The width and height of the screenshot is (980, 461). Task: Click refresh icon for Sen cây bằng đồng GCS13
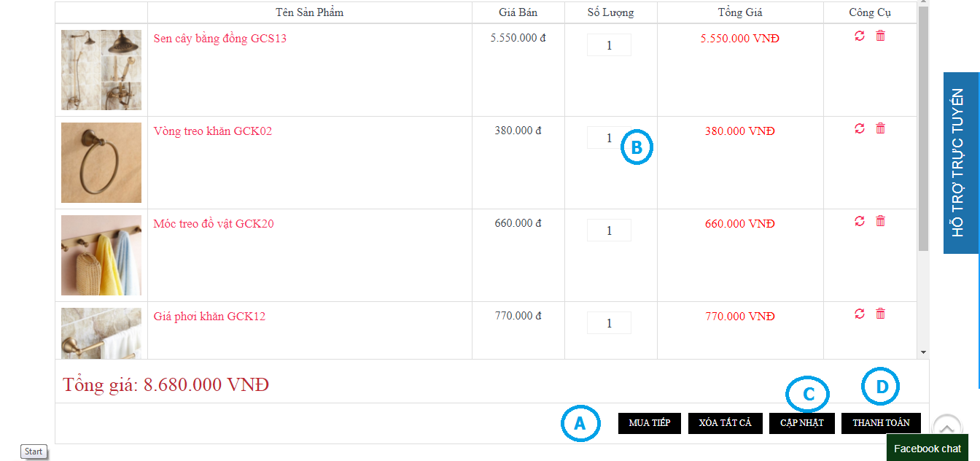[x=860, y=36]
